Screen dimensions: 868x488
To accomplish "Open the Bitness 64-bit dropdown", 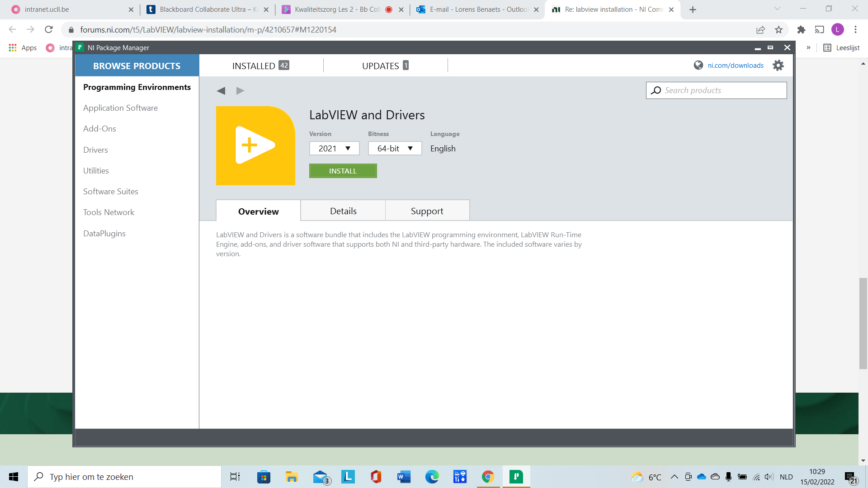I will pyautogui.click(x=395, y=148).
